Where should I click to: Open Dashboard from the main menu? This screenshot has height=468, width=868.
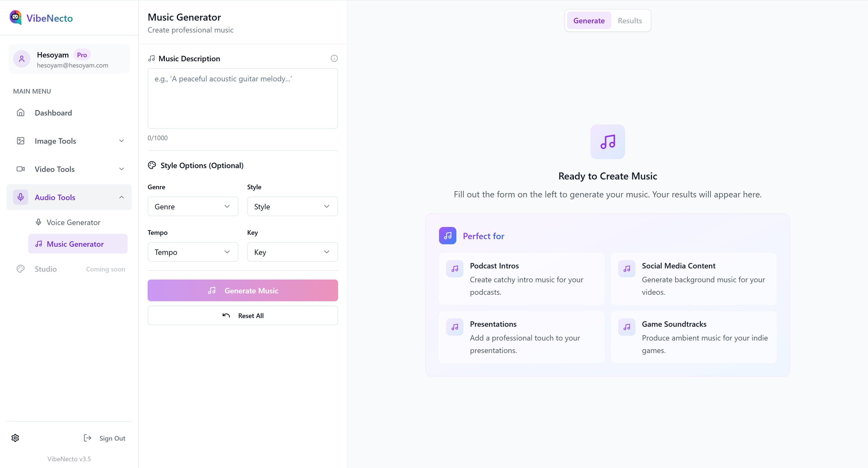tap(69, 113)
